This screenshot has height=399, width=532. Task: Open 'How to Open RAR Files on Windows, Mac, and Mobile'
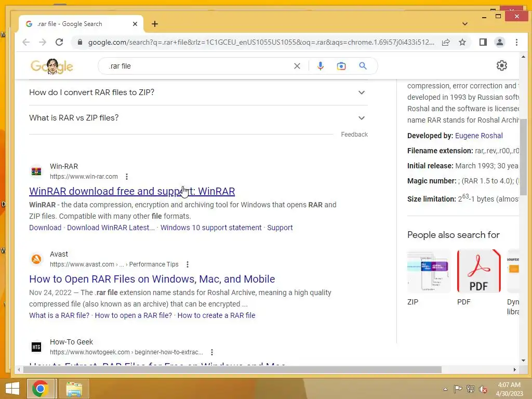pyautogui.click(x=152, y=279)
